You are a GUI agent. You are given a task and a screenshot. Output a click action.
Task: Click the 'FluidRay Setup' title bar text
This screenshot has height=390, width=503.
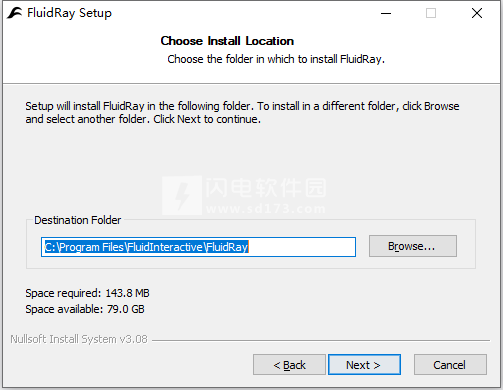[x=69, y=13]
